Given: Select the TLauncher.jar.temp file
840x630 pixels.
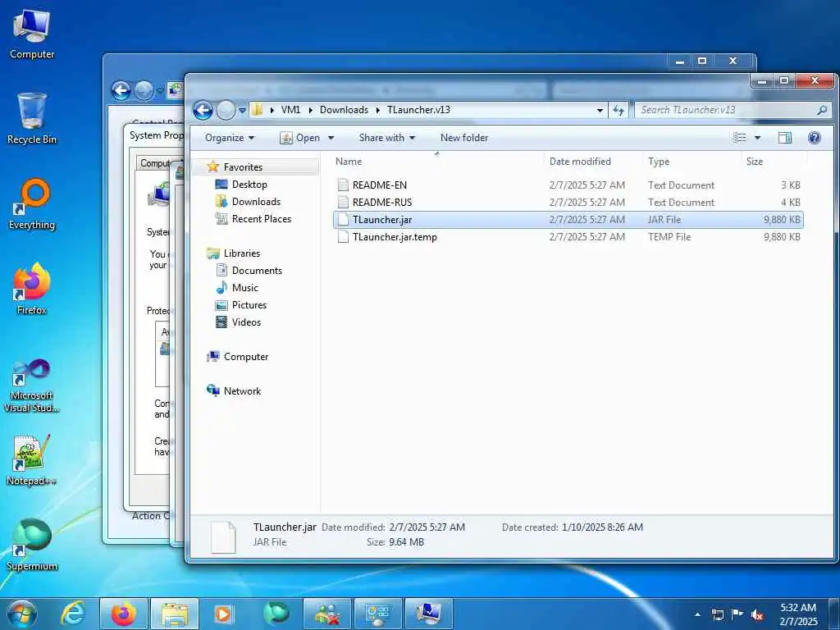Looking at the screenshot, I should click(x=568, y=237).
